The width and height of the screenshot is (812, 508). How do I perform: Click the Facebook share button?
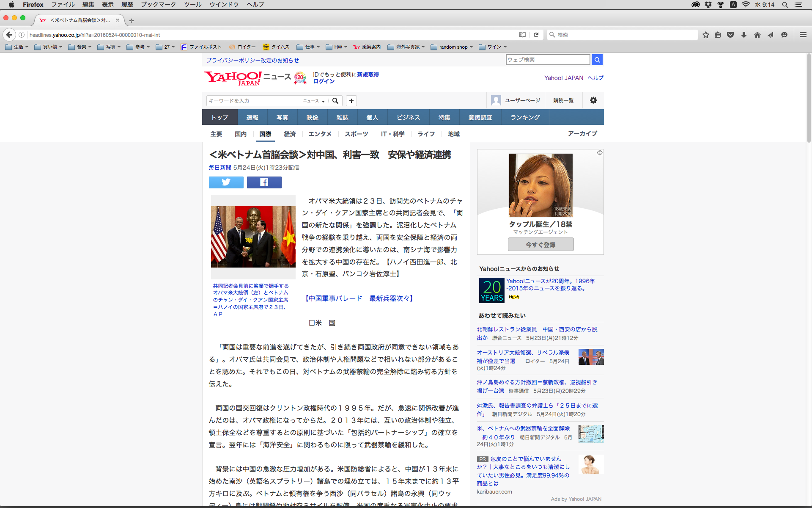(x=264, y=182)
